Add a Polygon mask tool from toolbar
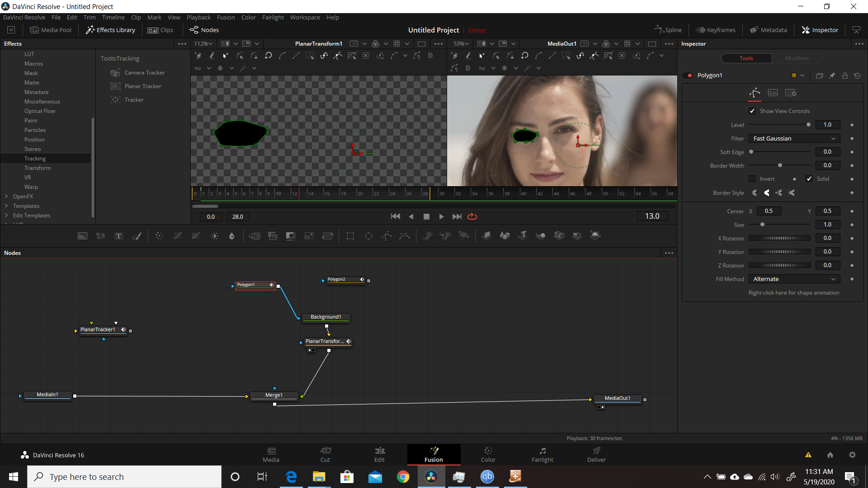868x488 pixels. coord(387,236)
